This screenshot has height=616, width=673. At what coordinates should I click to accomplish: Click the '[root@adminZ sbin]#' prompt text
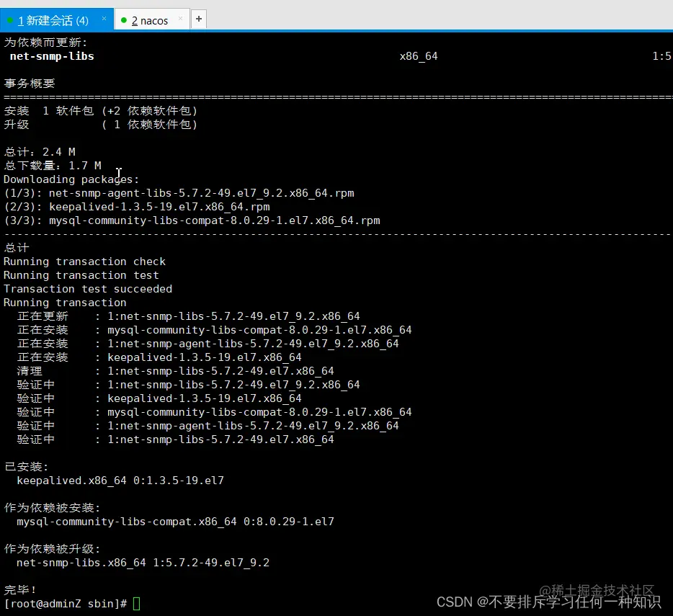point(66,604)
